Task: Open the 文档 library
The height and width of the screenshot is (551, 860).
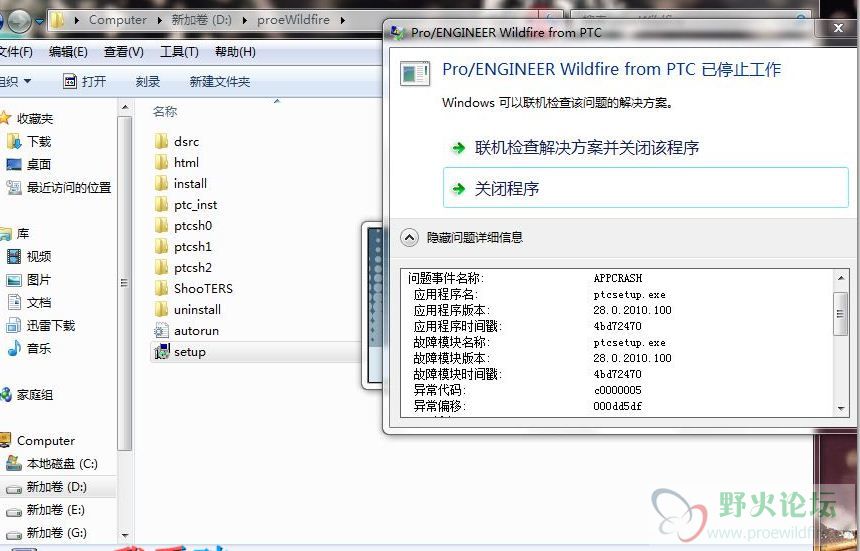Action: pos(39,303)
